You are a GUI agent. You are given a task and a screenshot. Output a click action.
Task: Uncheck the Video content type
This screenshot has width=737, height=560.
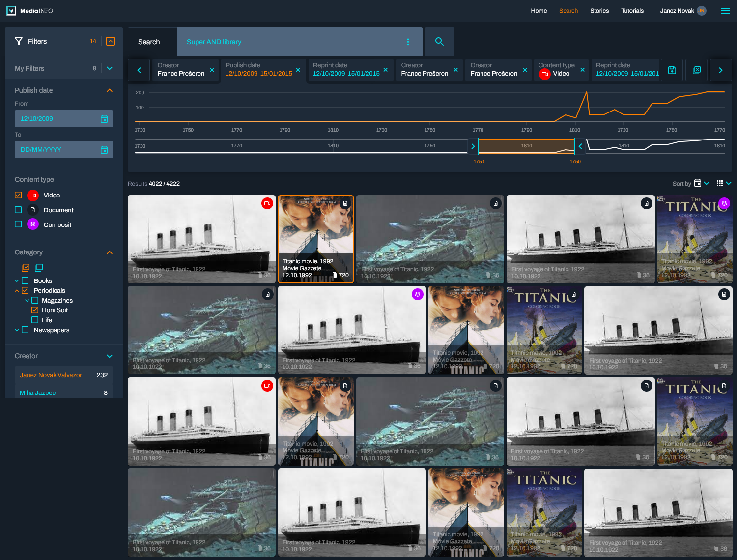pos(18,195)
